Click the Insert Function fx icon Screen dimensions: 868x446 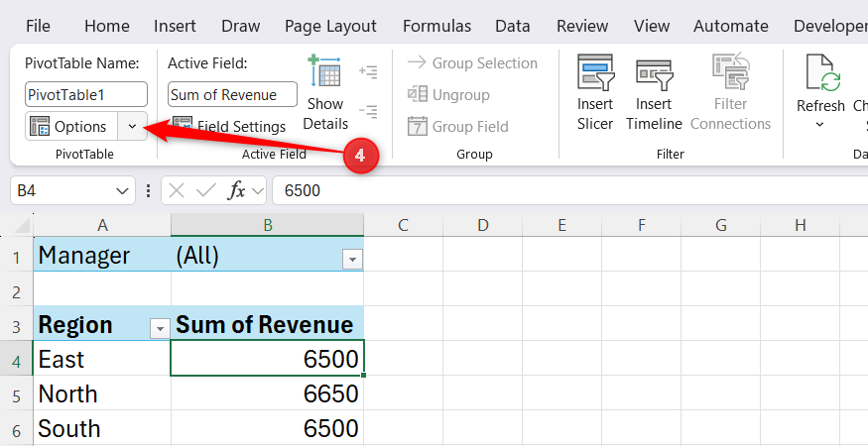[x=236, y=191]
